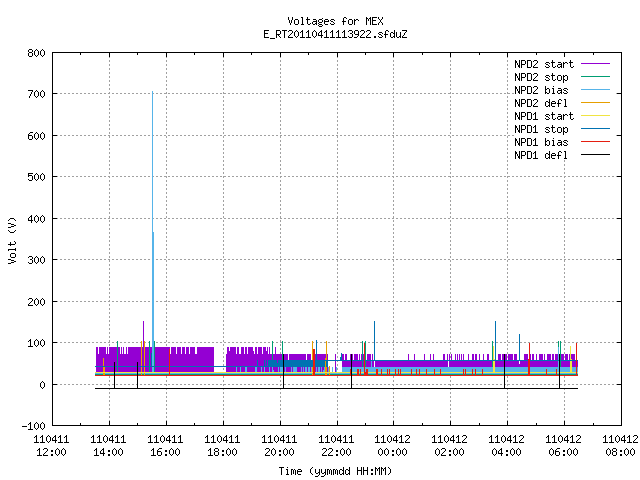The width and height of the screenshot is (640, 480).
Task: Click the light blue NPD2 bias legend line
Action: click(x=595, y=90)
